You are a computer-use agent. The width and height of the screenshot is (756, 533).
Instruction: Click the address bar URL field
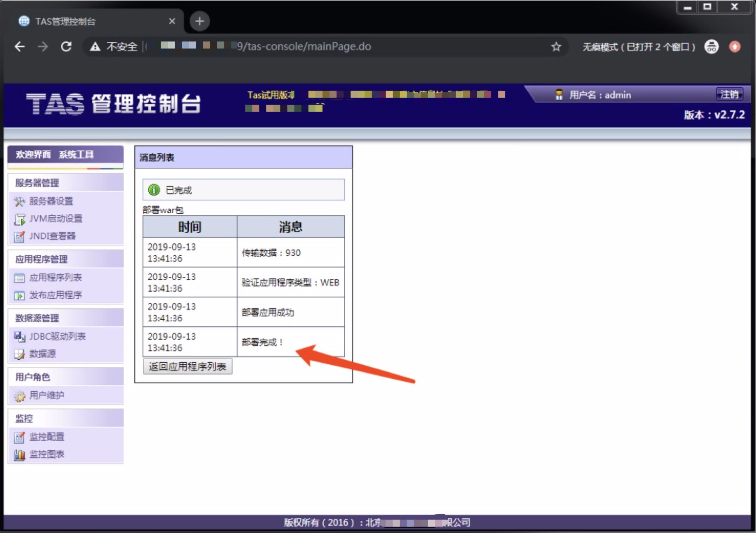point(304,47)
